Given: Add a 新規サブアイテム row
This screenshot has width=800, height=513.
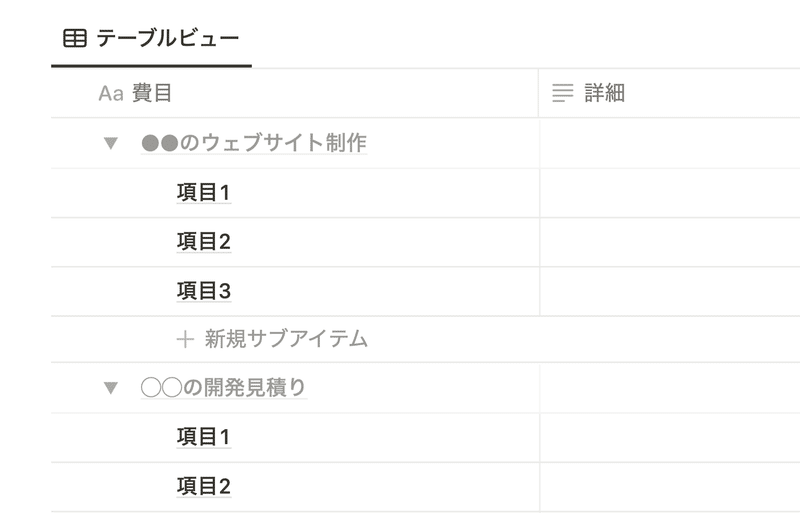Looking at the screenshot, I should coord(426,339).
